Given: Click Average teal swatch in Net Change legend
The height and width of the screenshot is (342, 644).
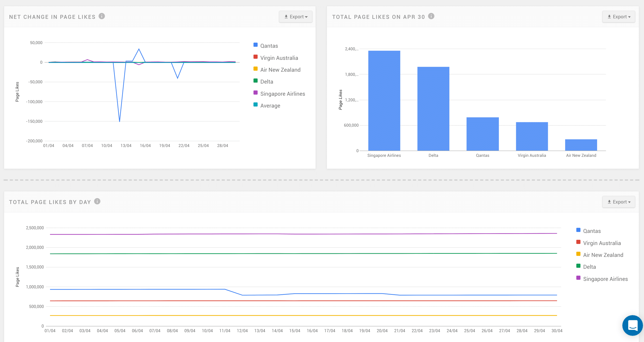Looking at the screenshot, I should coord(255,104).
